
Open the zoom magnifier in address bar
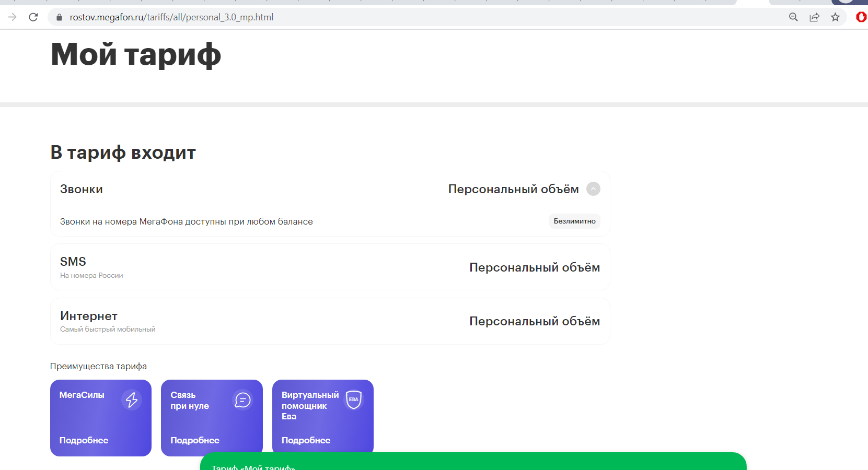[793, 17]
